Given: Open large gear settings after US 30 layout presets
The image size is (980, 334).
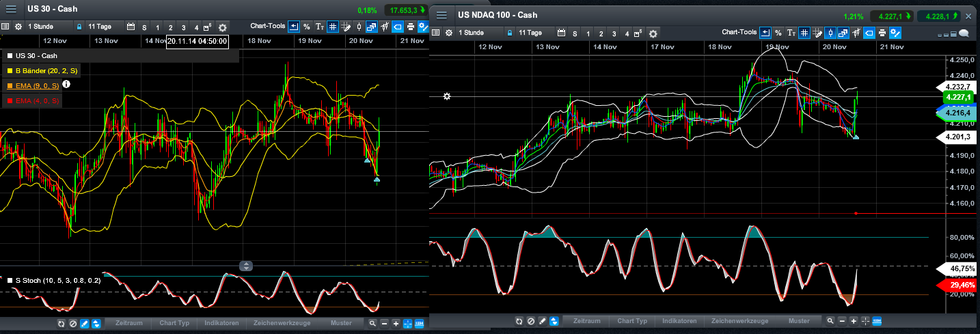Looking at the screenshot, I should point(222,27).
